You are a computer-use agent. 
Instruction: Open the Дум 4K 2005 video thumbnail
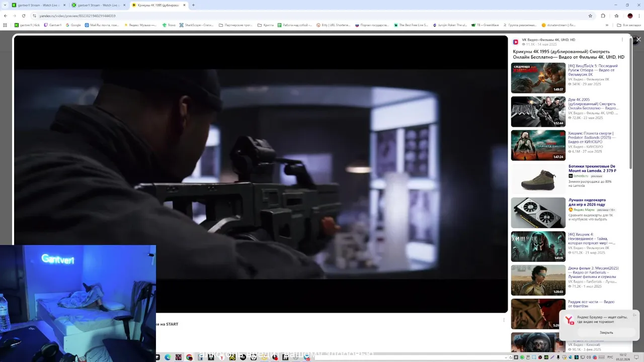coord(538,112)
